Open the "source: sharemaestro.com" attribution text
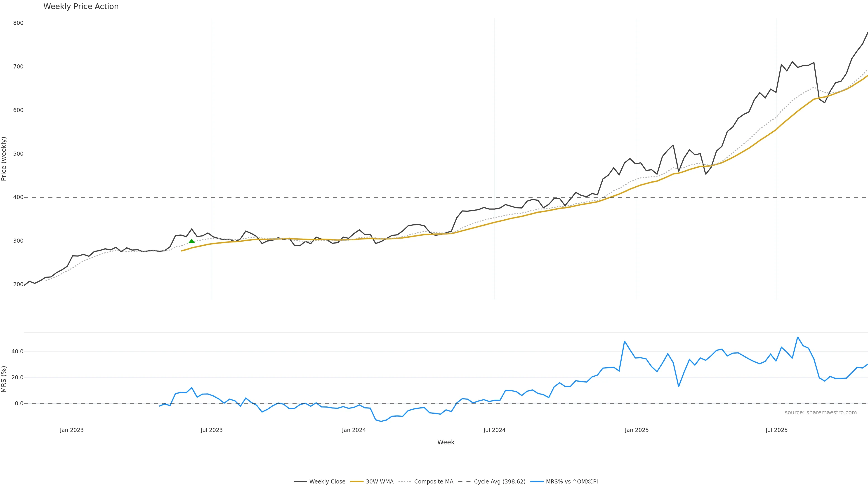The height and width of the screenshot is (488, 868). point(821,413)
